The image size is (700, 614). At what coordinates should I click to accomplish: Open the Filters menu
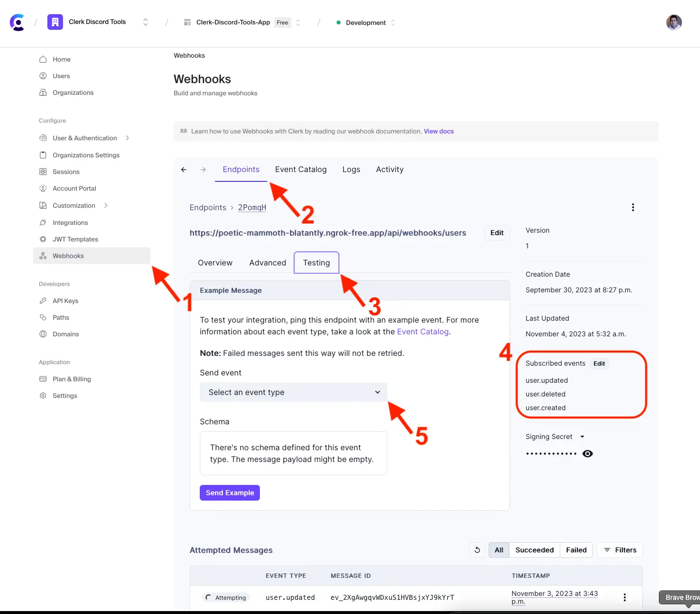pyautogui.click(x=620, y=550)
